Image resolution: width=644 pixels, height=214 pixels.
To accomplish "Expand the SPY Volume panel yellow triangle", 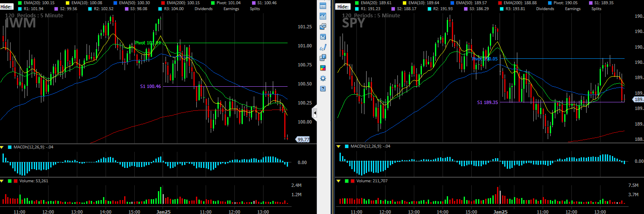I will [x=338, y=181].
